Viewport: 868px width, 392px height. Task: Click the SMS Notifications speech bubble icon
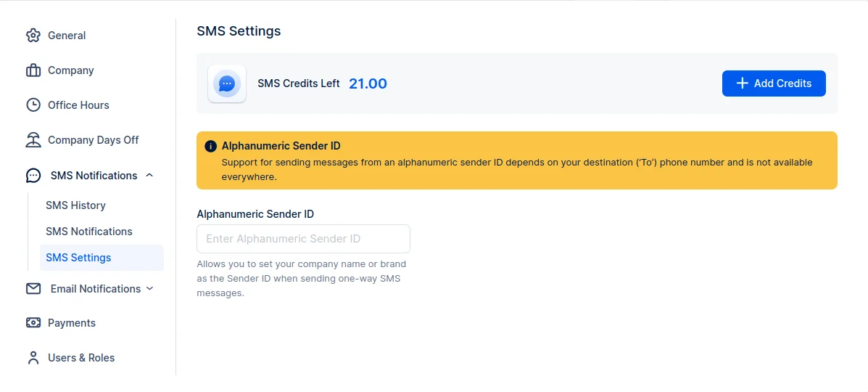[x=33, y=176]
